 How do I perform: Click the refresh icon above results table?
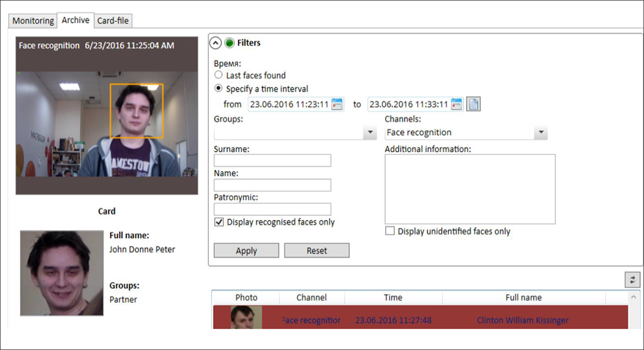[632, 279]
